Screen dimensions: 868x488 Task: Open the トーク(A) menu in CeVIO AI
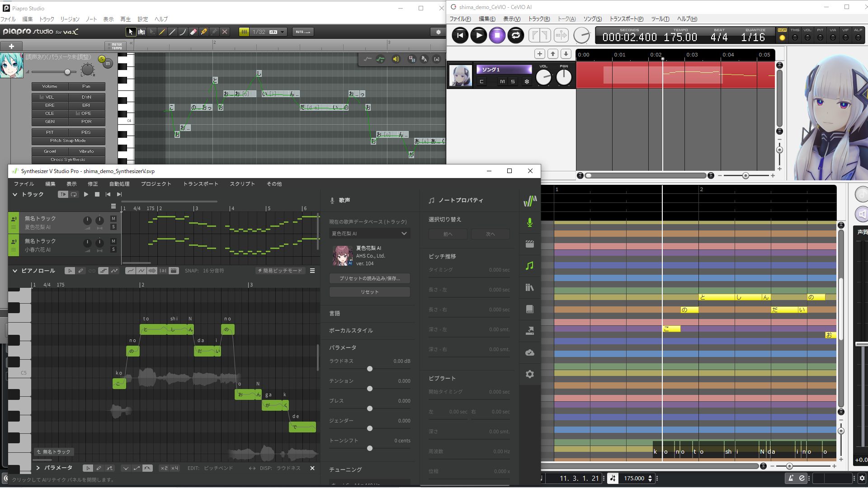566,19
